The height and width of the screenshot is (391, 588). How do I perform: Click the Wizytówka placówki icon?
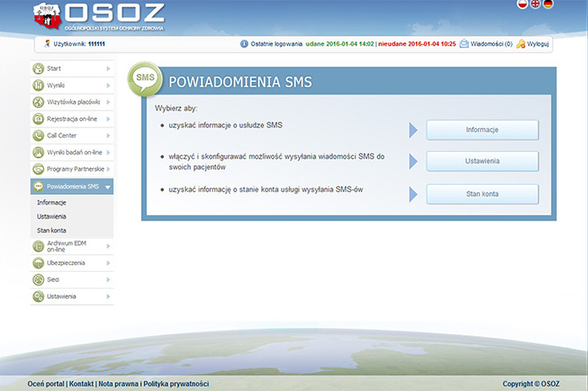point(38,102)
